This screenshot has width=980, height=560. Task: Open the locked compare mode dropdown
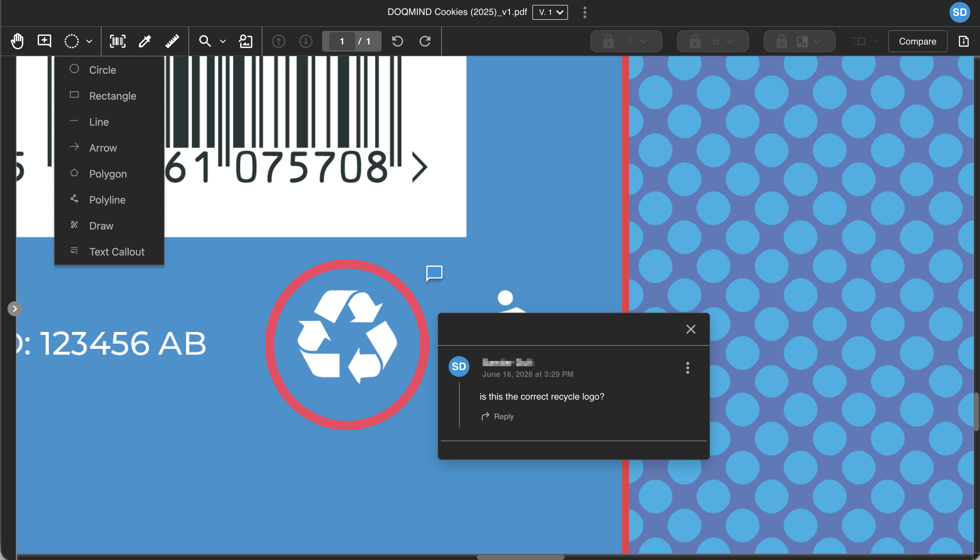[799, 41]
